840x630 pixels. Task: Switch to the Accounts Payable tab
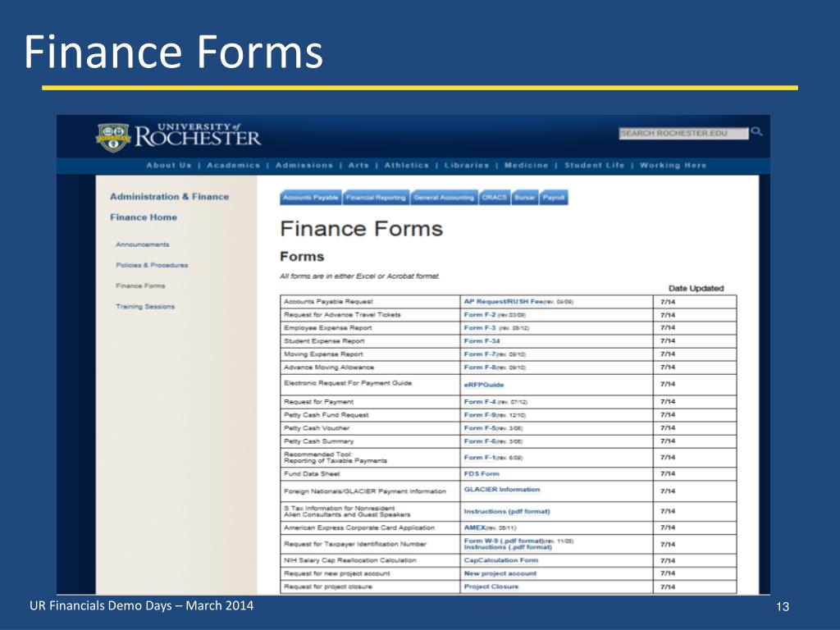[311, 198]
